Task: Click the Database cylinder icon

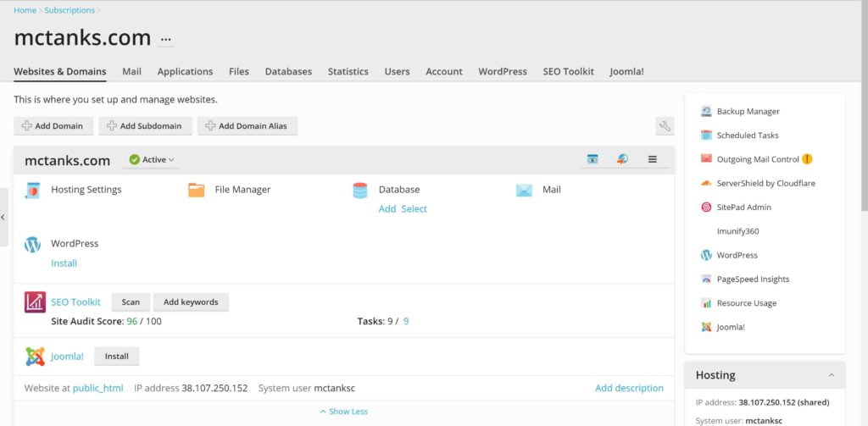Action: point(359,191)
